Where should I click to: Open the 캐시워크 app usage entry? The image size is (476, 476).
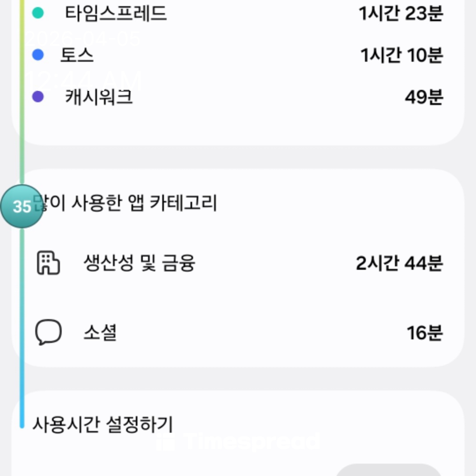pyautogui.click(x=99, y=97)
